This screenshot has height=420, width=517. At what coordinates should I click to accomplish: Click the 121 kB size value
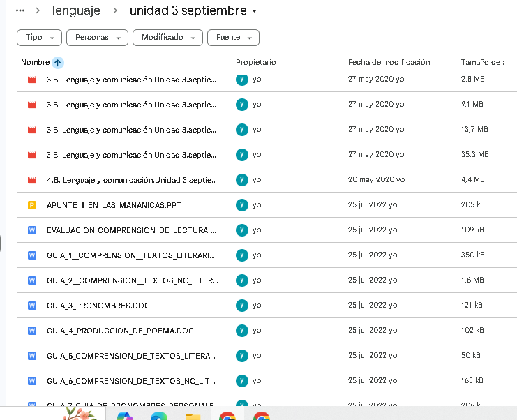[472, 305]
